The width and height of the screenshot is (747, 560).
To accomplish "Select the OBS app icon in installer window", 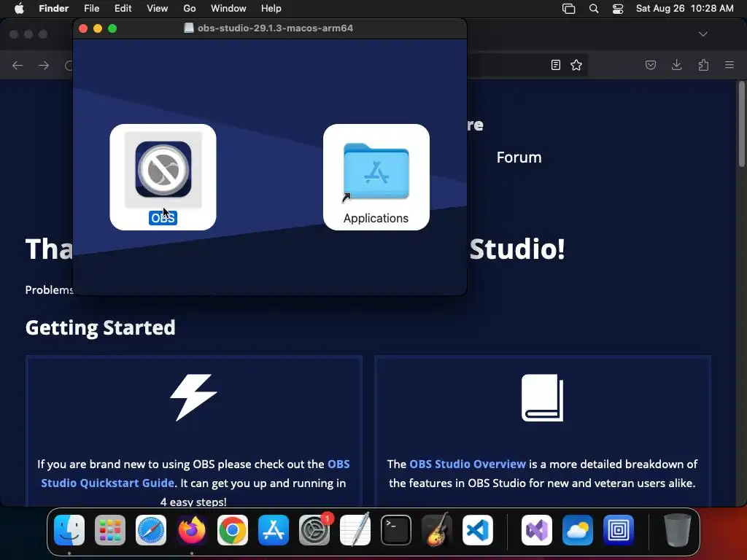I will (163, 169).
